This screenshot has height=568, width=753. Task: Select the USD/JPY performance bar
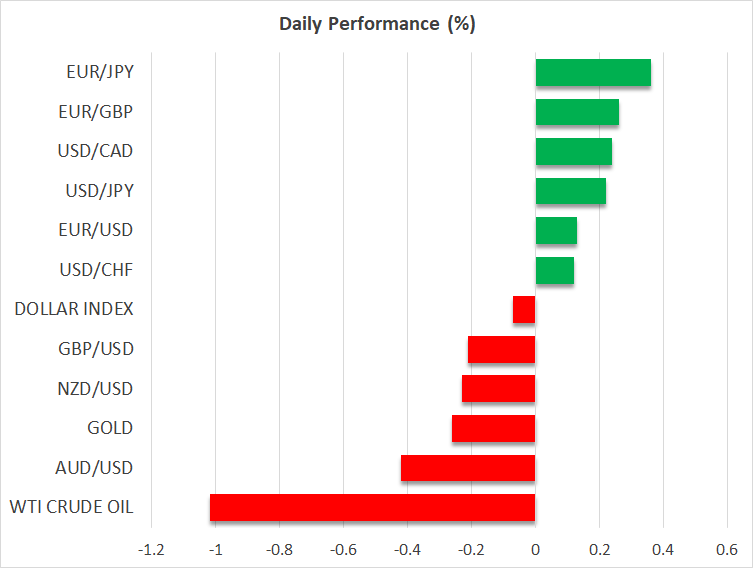[571, 191]
